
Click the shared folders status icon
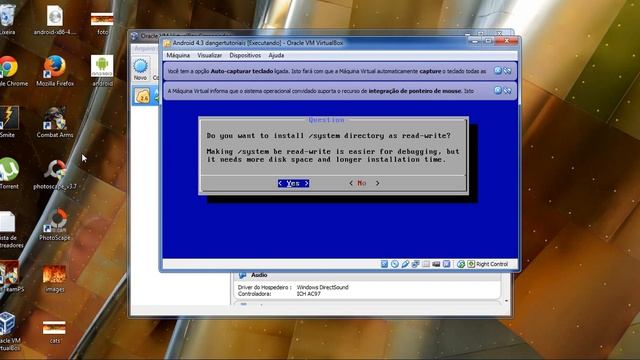pyautogui.click(x=426, y=264)
